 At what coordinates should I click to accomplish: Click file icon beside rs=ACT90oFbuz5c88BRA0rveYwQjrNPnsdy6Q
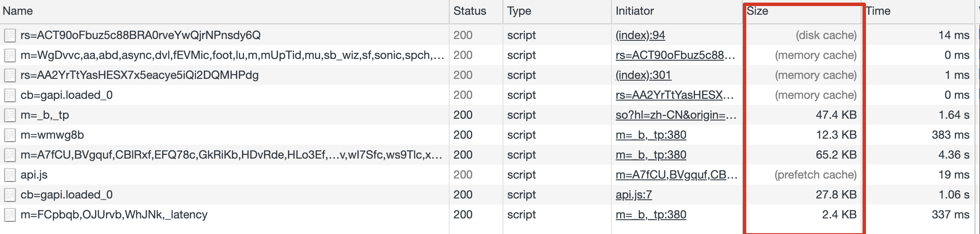[10, 36]
